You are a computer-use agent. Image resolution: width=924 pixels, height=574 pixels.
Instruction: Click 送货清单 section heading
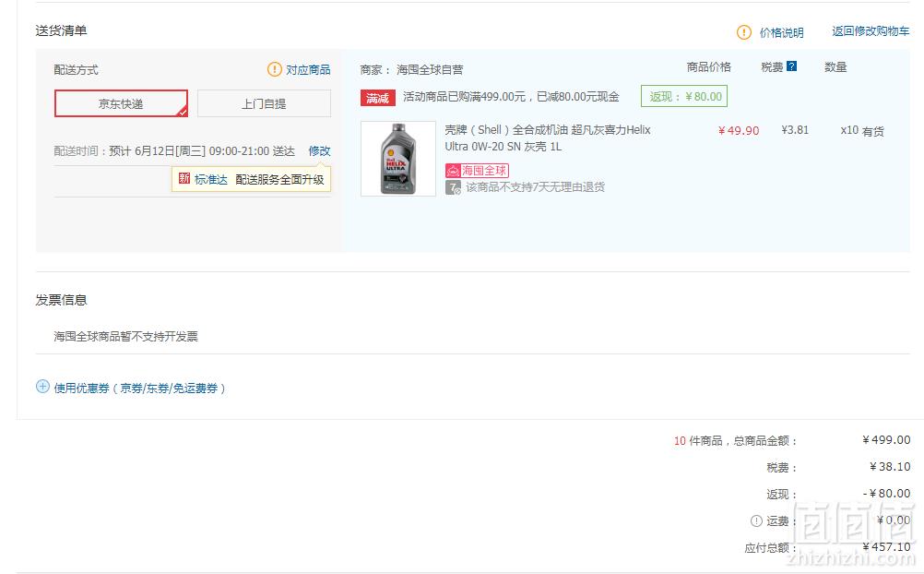pyautogui.click(x=61, y=30)
